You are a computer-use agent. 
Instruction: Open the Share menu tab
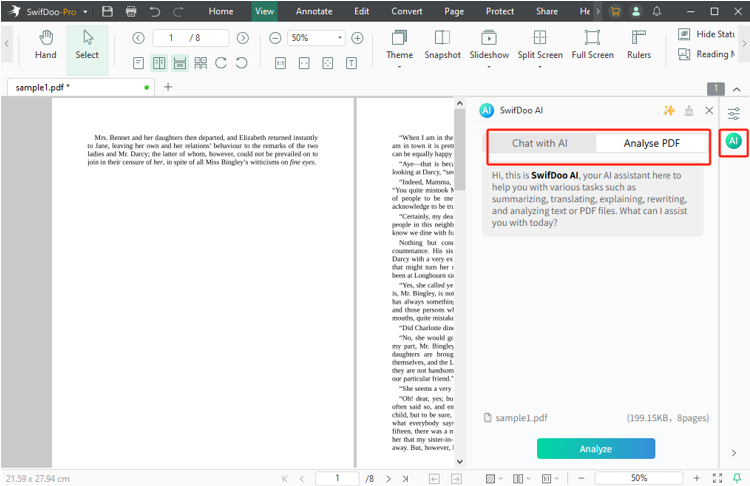pos(547,11)
